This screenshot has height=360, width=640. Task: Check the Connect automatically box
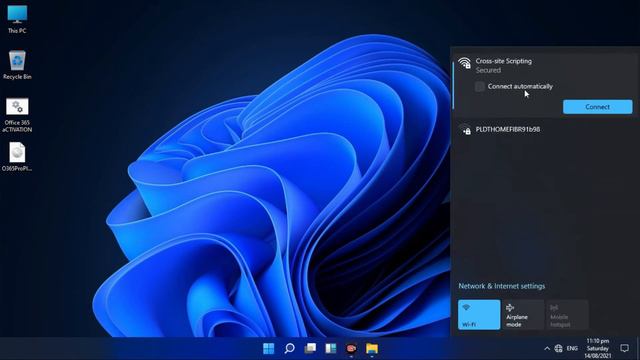pyautogui.click(x=480, y=87)
